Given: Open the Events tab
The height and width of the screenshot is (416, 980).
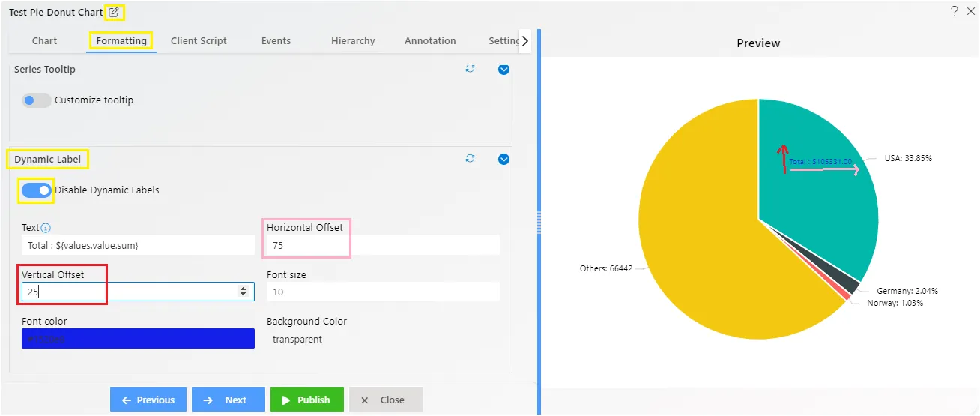Looking at the screenshot, I should click(x=276, y=41).
